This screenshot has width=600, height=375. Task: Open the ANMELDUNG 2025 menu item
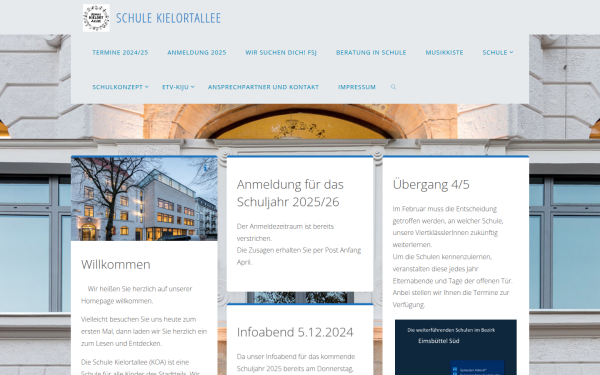tap(197, 52)
